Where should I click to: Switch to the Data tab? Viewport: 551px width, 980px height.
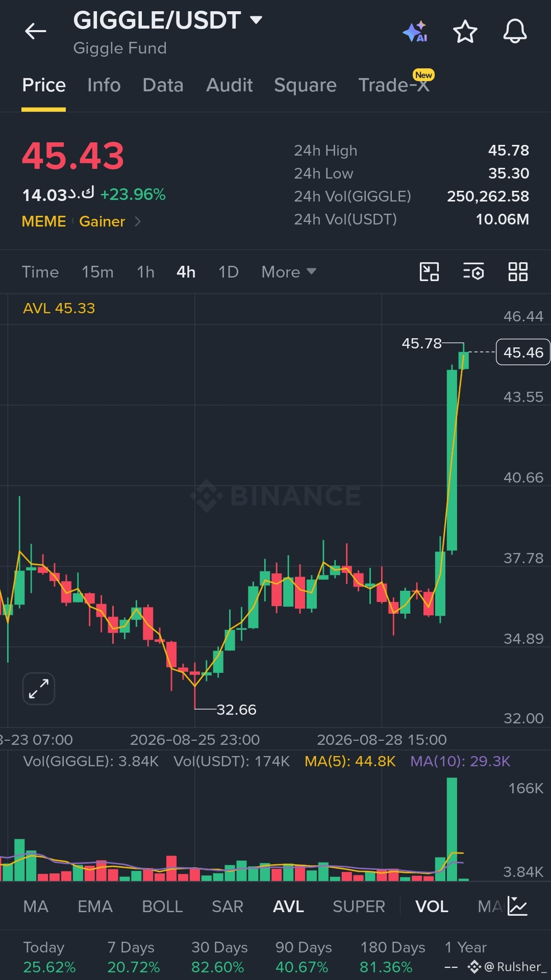[x=163, y=85]
